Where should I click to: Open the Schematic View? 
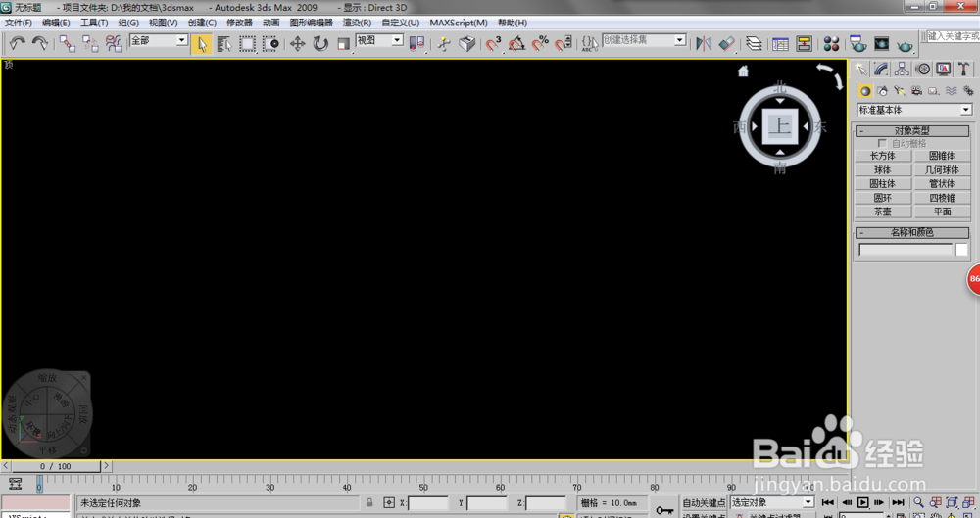804,44
